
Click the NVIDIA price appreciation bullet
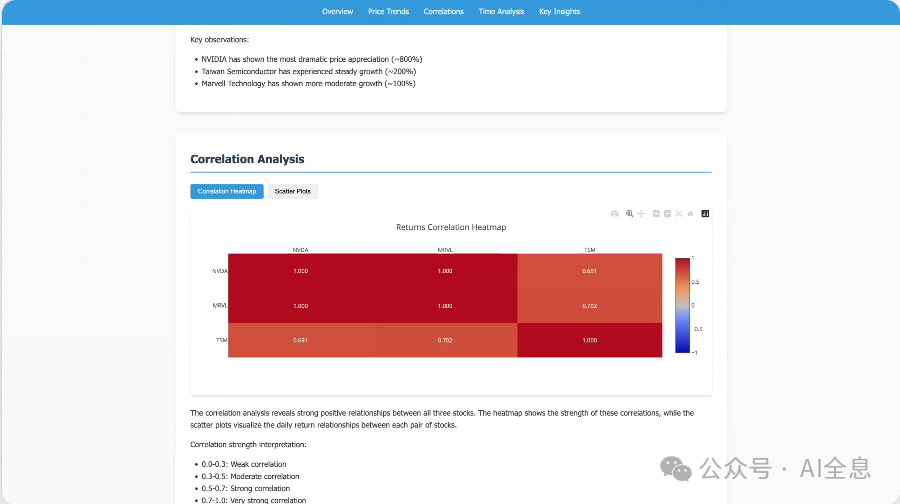312,59
